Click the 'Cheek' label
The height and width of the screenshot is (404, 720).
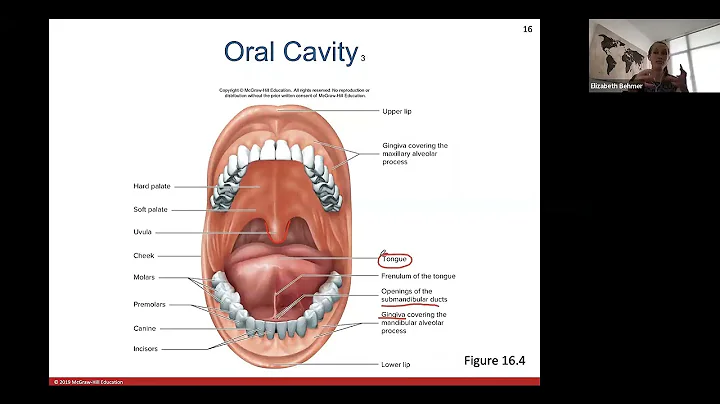coord(144,255)
